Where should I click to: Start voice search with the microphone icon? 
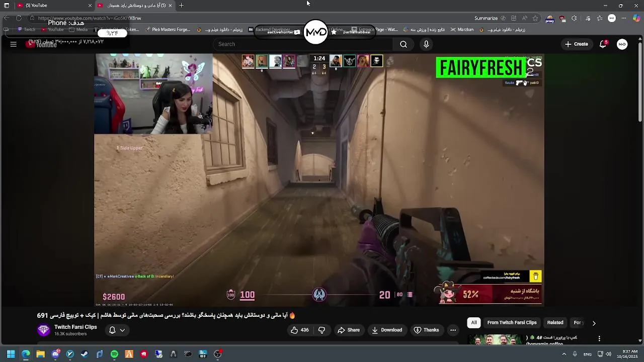(x=426, y=44)
